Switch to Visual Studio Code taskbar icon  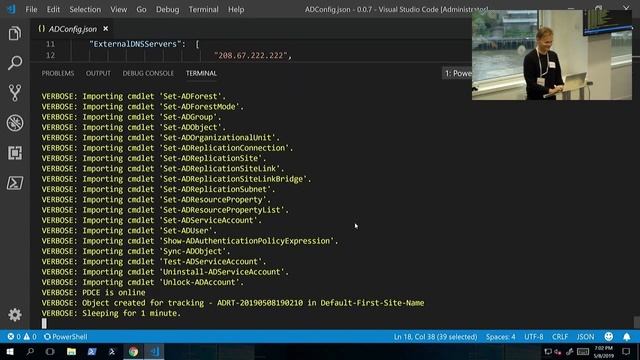point(154,351)
